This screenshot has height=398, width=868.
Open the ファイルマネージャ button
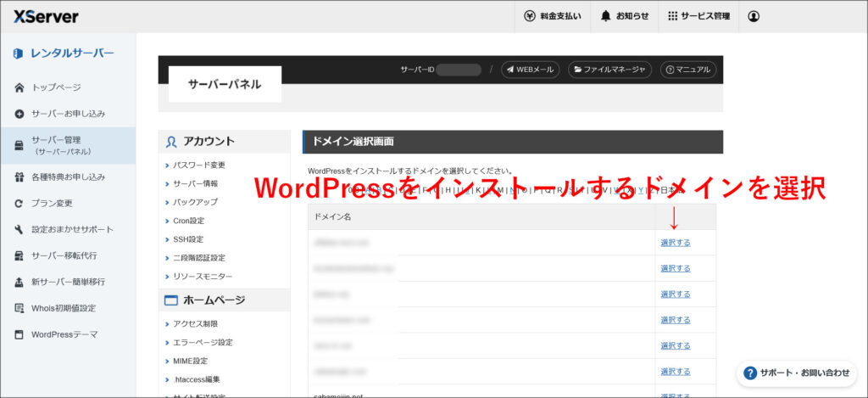coord(609,70)
